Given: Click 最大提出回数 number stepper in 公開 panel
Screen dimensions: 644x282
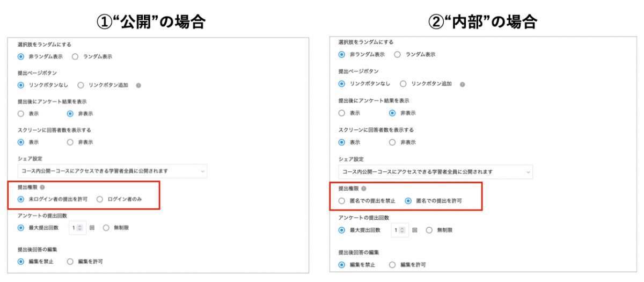Looking at the screenshot, I should pos(80,228).
